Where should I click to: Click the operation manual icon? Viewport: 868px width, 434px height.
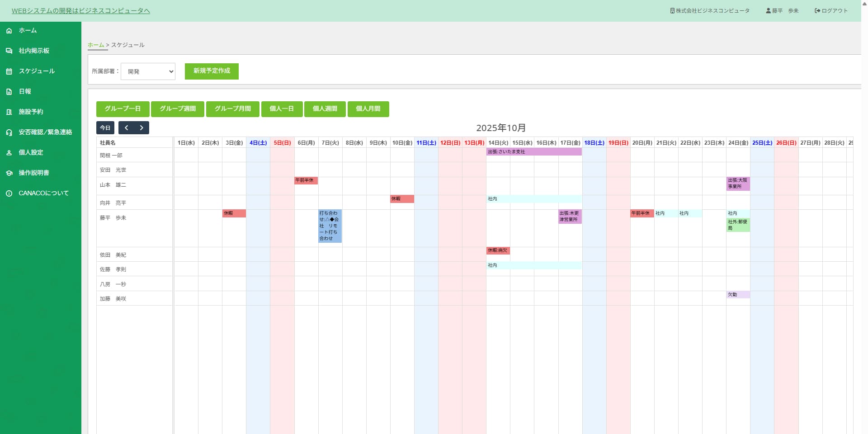point(9,173)
